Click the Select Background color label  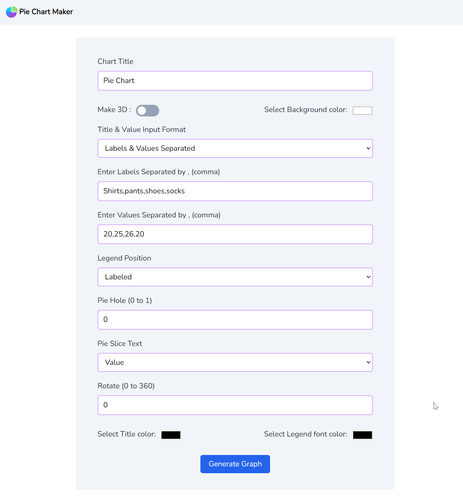pyautogui.click(x=306, y=110)
